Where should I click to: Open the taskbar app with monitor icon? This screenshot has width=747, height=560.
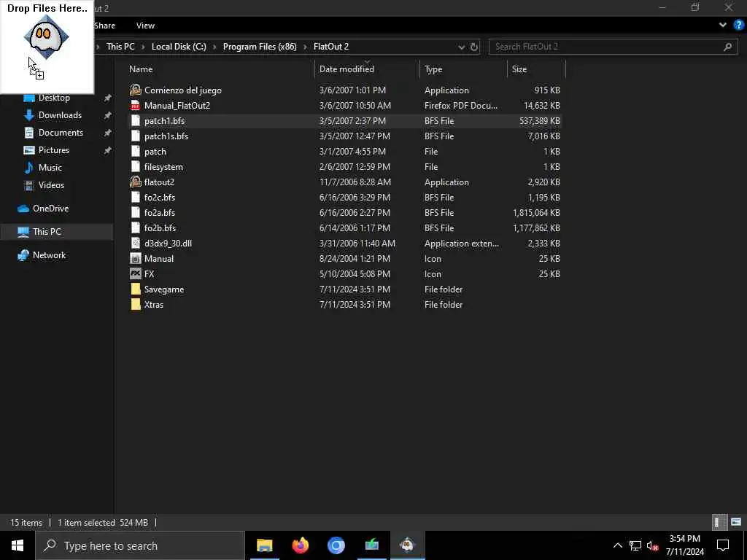371,545
